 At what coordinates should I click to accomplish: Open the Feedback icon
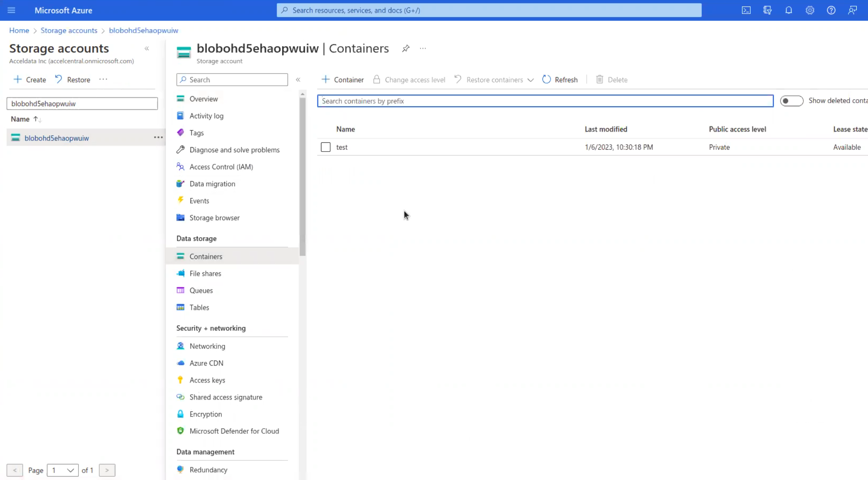click(852, 10)
